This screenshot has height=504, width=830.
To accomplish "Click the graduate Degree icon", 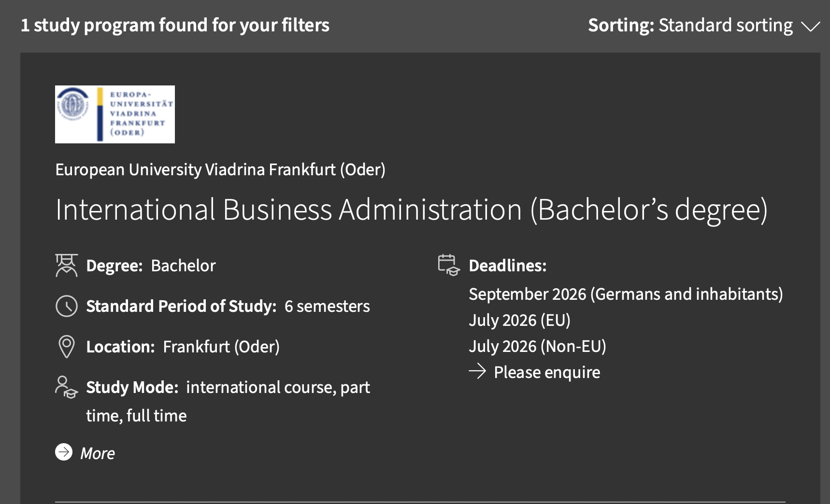I will point(67,266).
